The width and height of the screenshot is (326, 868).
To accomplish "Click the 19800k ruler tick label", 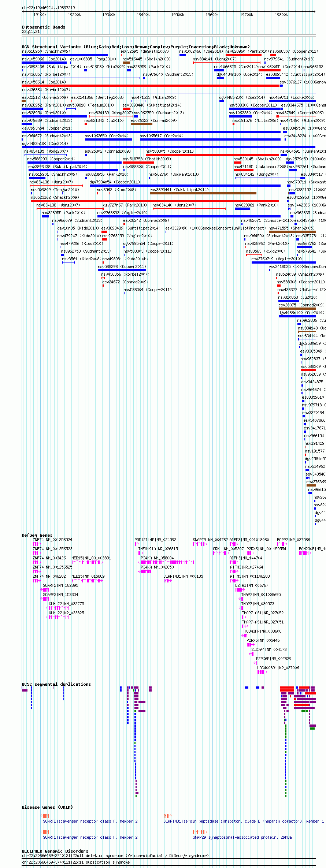I will coord(281,15).
